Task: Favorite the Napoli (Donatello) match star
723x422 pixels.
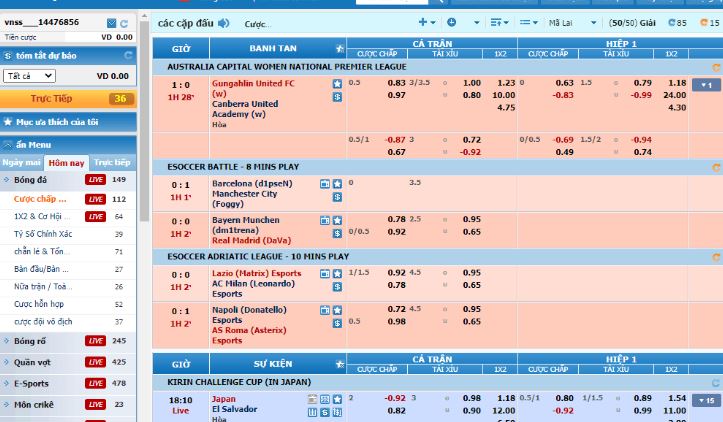Action: coord(338,310)
